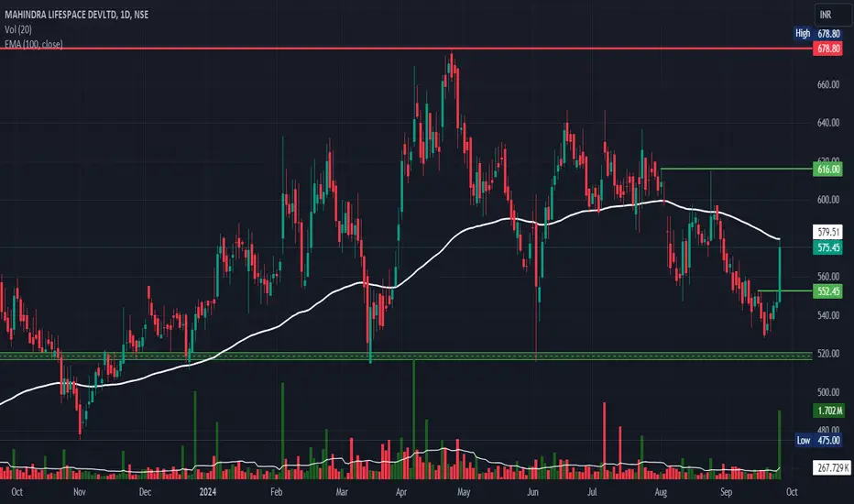This screenshot has width=854, height=504.
Task: Click the Dec date on time axis
Action: tap(145, 492)
